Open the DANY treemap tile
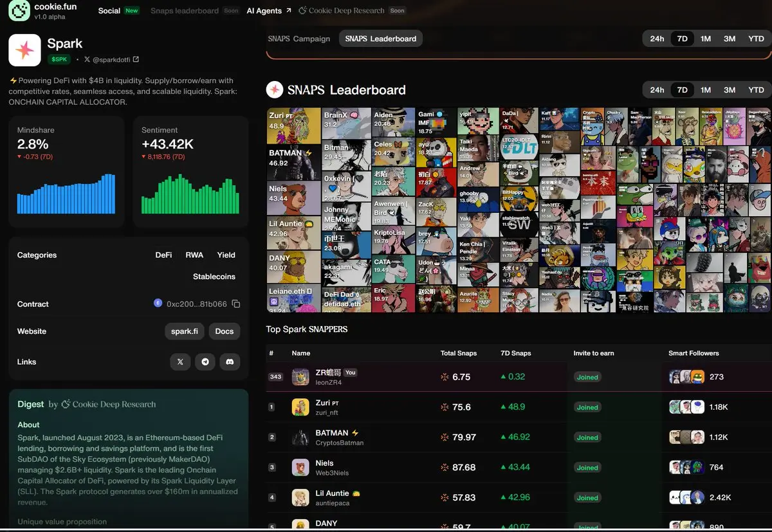Image resolution: width=772 pixels, height=532 pixels. pyautogui.click(x=294, y=267)
